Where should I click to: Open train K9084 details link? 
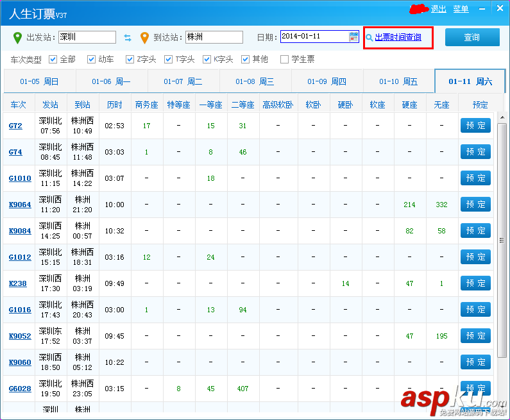20,231
